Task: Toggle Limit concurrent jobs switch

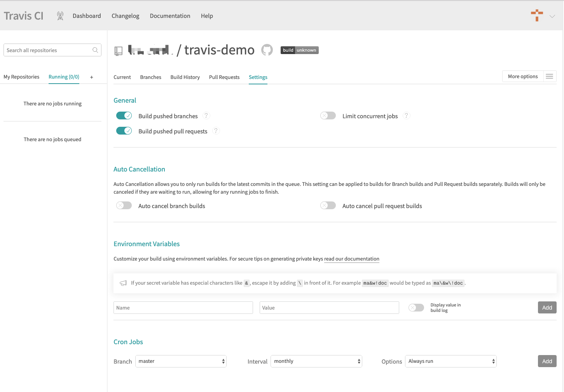Action: [328, 115]
